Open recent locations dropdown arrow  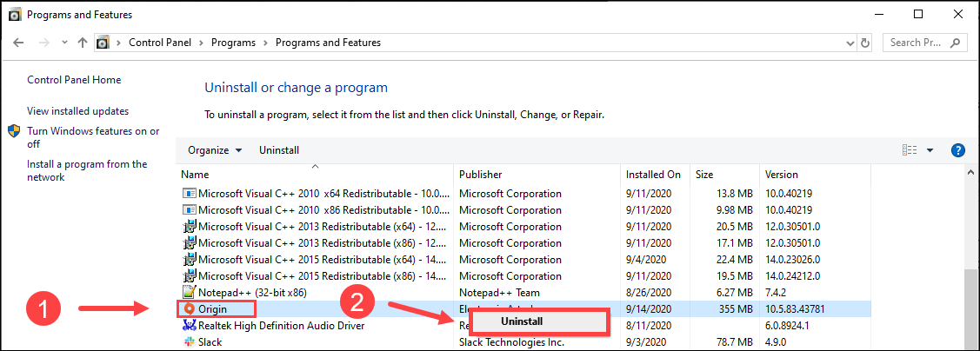pos(64,43)
